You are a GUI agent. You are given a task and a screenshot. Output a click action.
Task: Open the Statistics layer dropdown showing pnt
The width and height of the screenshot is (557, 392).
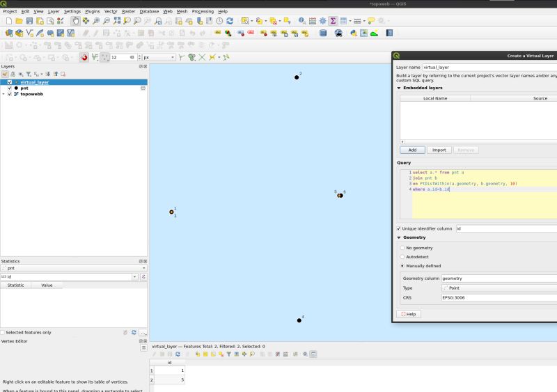74,268
